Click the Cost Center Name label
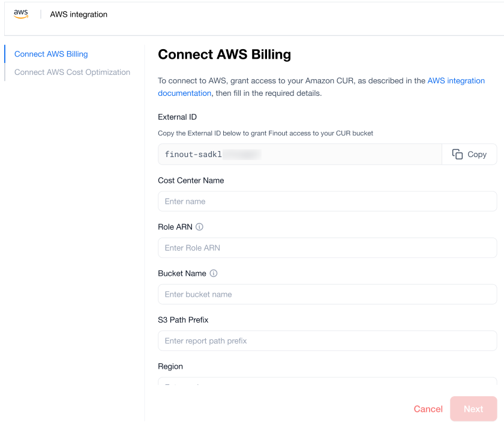504x425 pixels. (x=191, y=180)
